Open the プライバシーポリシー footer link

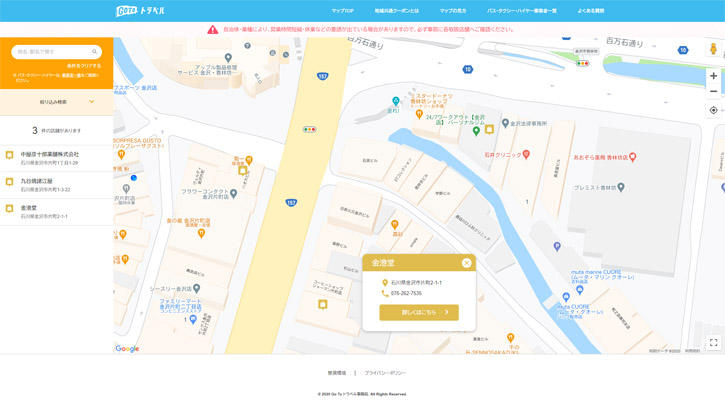(385, 372)
